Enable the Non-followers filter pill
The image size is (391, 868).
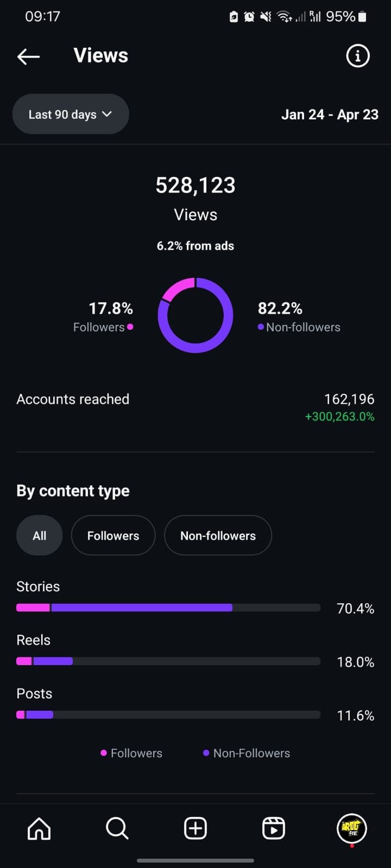tap(218, 535)
